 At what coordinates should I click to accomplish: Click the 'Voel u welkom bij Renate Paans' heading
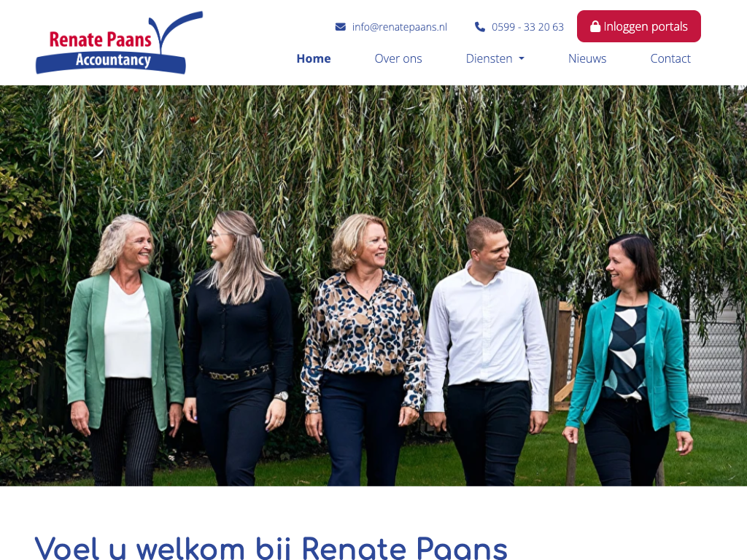click(271, 548)
